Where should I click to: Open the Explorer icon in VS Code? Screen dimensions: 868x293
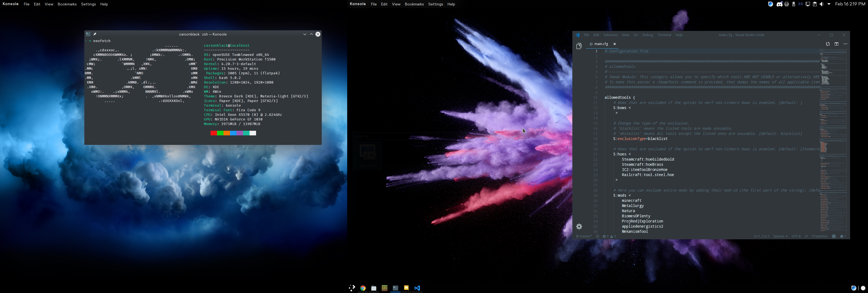pos(579,46)
